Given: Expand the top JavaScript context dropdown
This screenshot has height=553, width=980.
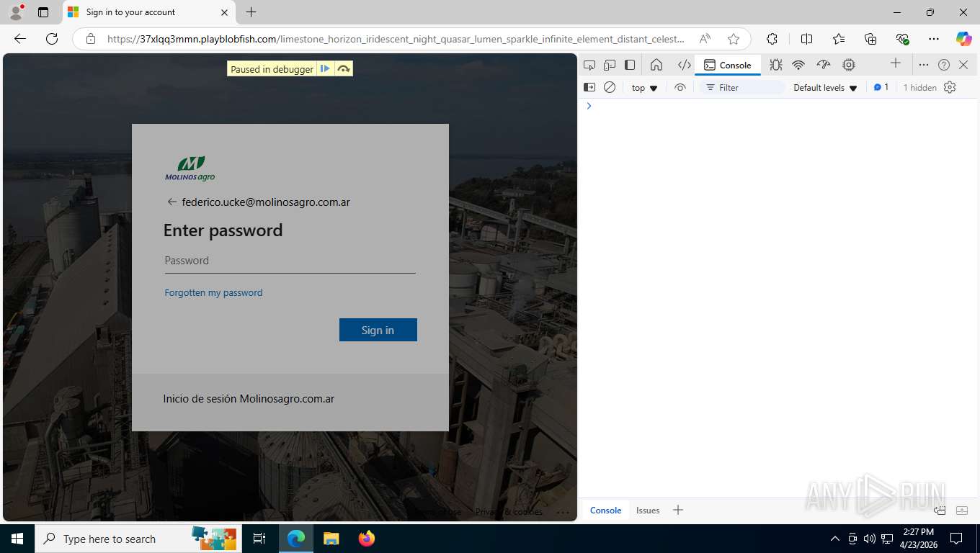Looking at the screenshot, I should click(x=645, y=88).
